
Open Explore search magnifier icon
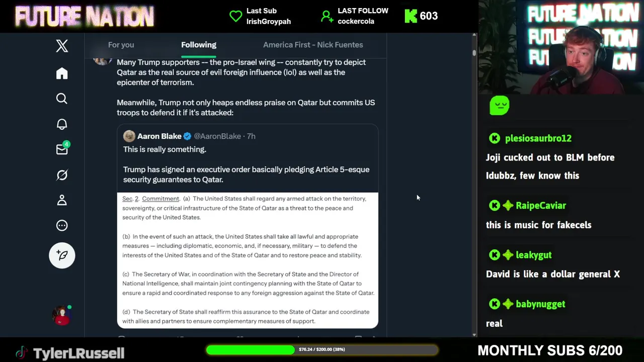point(62,99)
